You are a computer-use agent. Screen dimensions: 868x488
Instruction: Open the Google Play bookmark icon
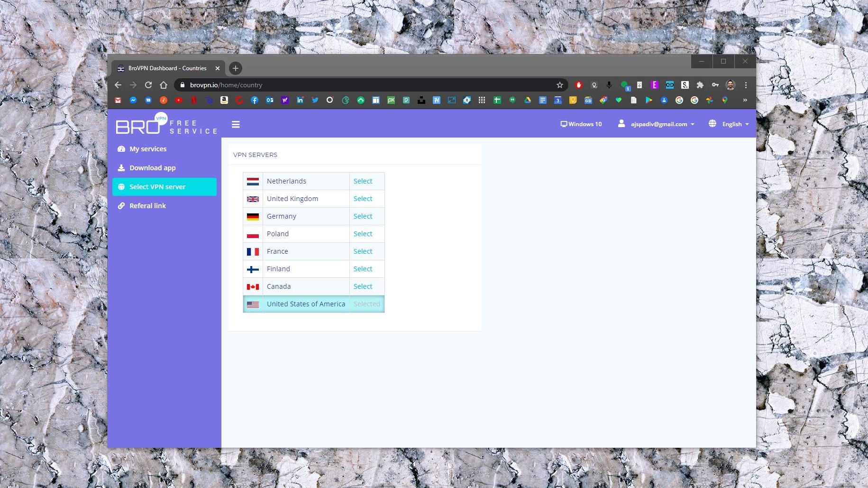(649, 100)
